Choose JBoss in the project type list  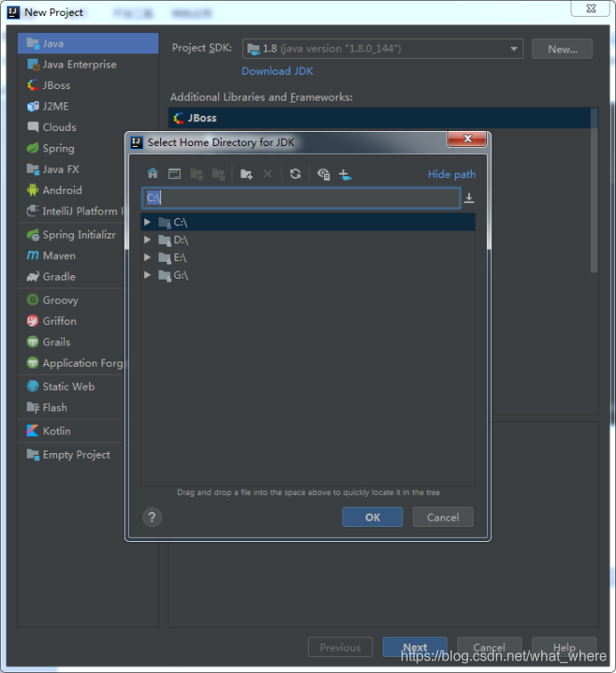click(88, 85)
